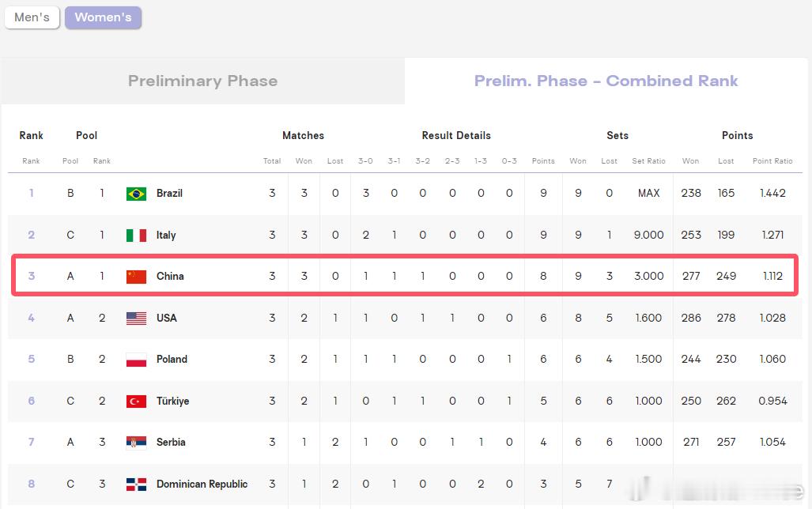Click the Brazil flag icon
812x509 pixels.
pyautogui.click(x=136, y=194)
